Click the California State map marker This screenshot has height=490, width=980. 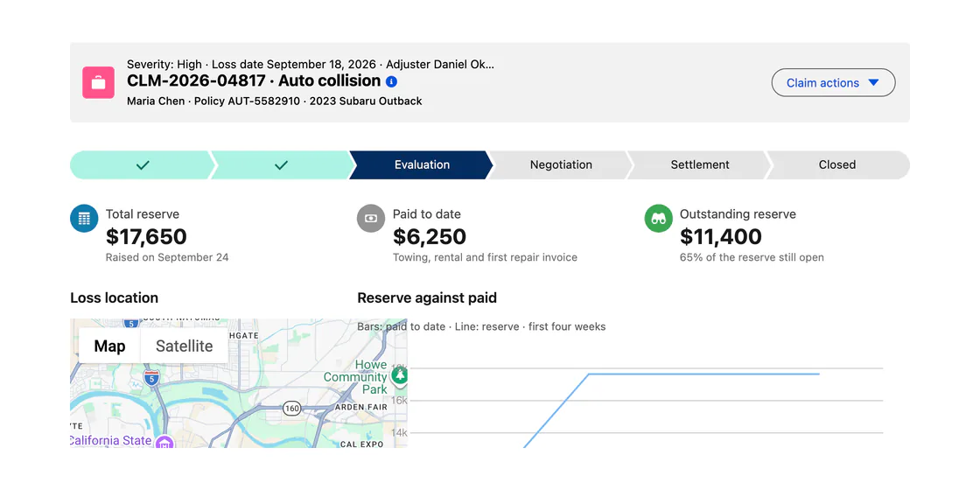tap(164, 443)
